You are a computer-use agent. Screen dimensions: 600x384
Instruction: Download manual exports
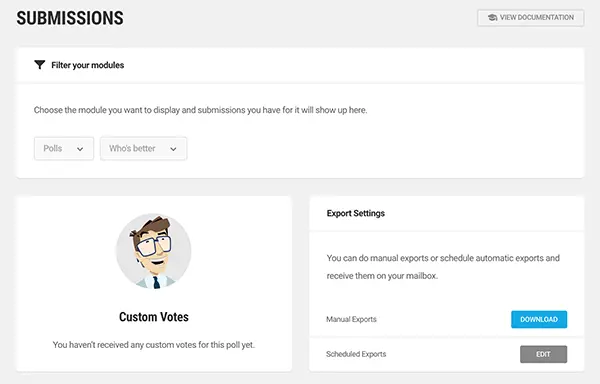pos(539,319)
